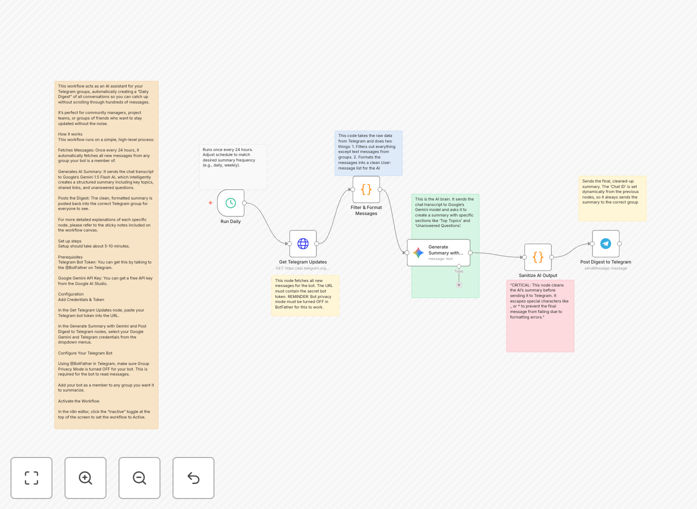Screen dimensions: 697x509
Task: Click the pink CRITICAL sticky note
Action: (540, 316)
